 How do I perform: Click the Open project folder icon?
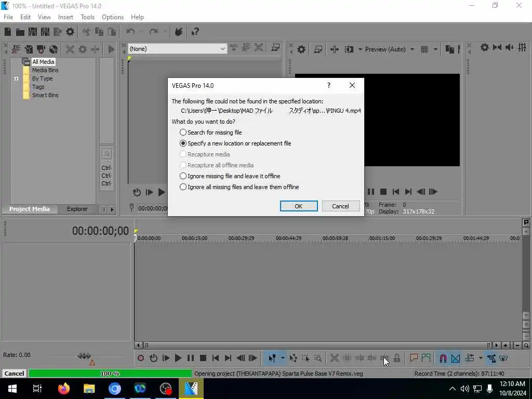tap(20, 32)
